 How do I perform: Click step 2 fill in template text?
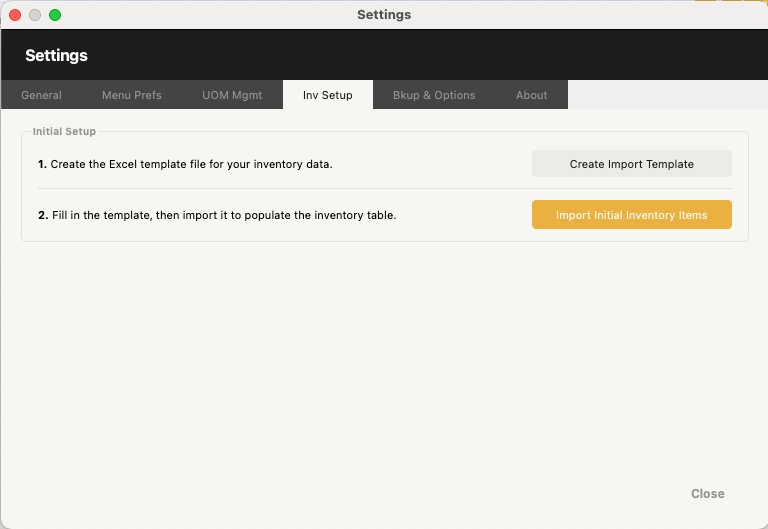[217, 215]
